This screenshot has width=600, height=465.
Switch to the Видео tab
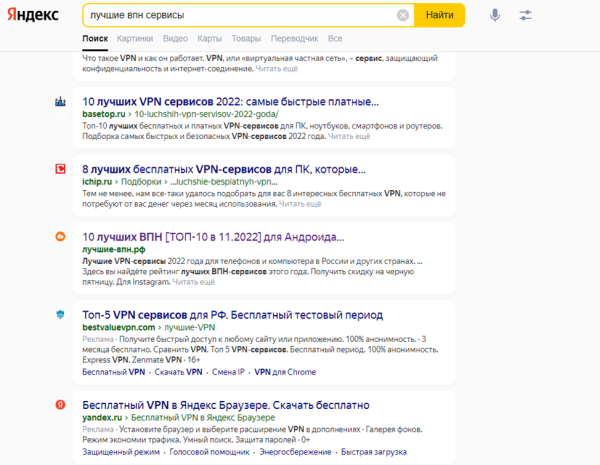175,38
